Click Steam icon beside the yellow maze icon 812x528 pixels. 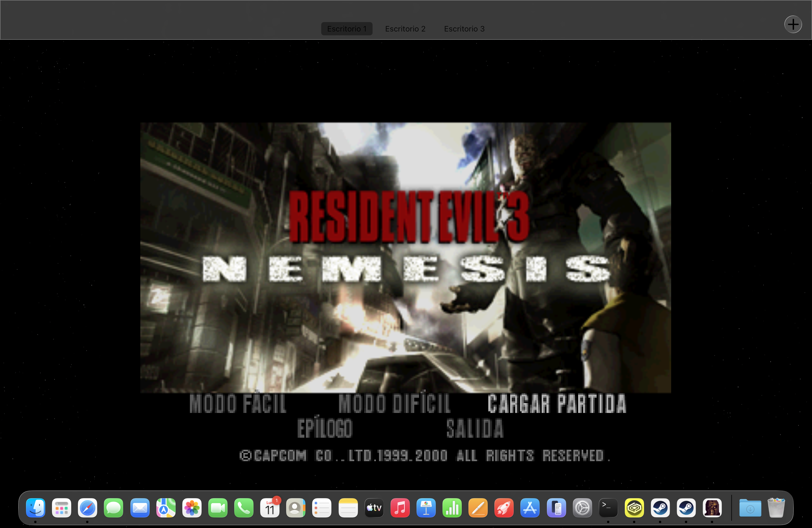(660, 508)
